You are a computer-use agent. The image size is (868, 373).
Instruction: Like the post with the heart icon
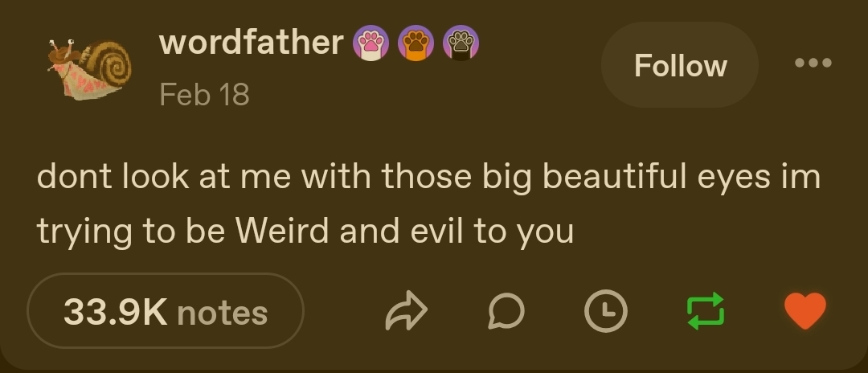(805, 311)
